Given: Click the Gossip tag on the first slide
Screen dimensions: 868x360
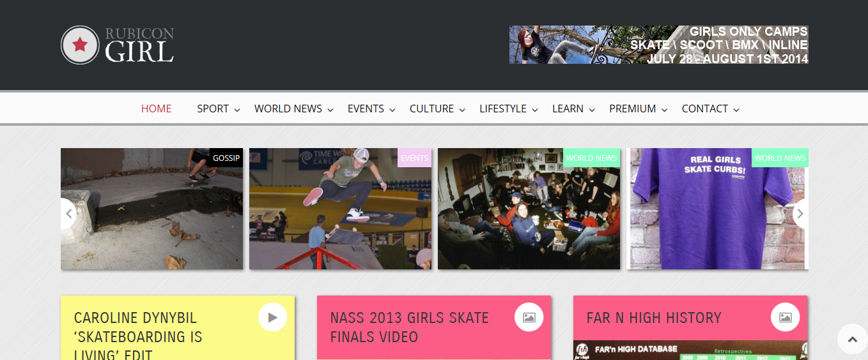Looking at the screenshot, I should pyautogui.click(x=226, y=158).
